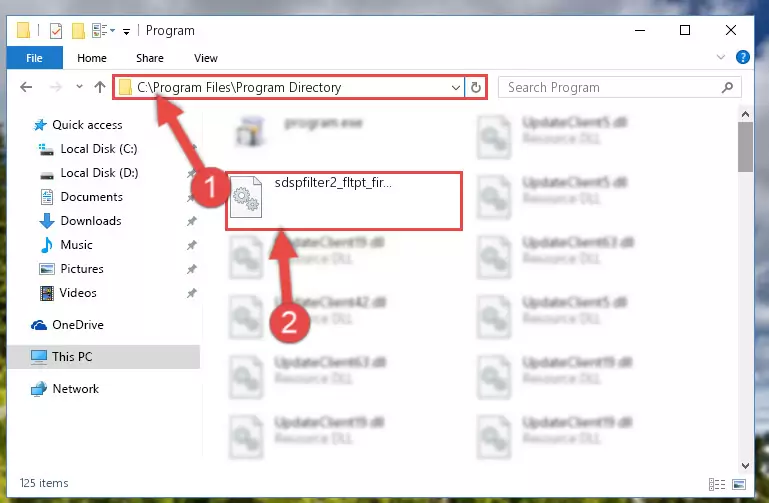This screenshot has width=769, height=503.
Task: Switch to Large icons view layout
Action: pyautogui.click(x=739, y=484)
